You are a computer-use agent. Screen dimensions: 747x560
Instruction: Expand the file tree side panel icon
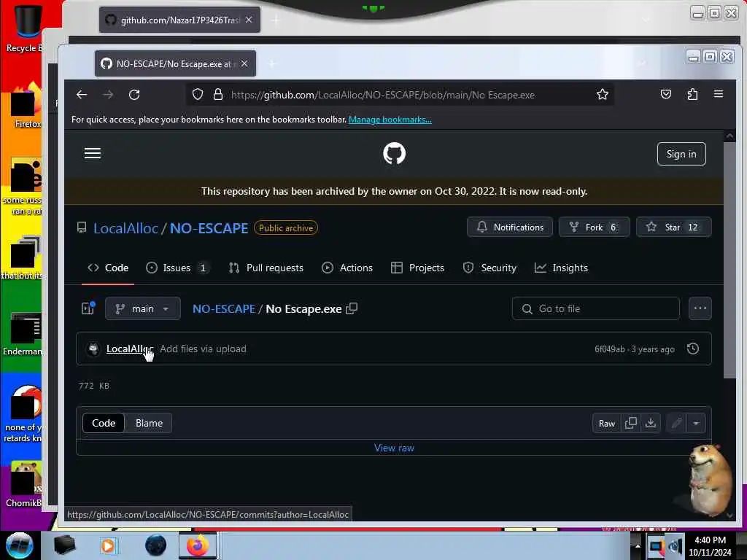(88, 308)
